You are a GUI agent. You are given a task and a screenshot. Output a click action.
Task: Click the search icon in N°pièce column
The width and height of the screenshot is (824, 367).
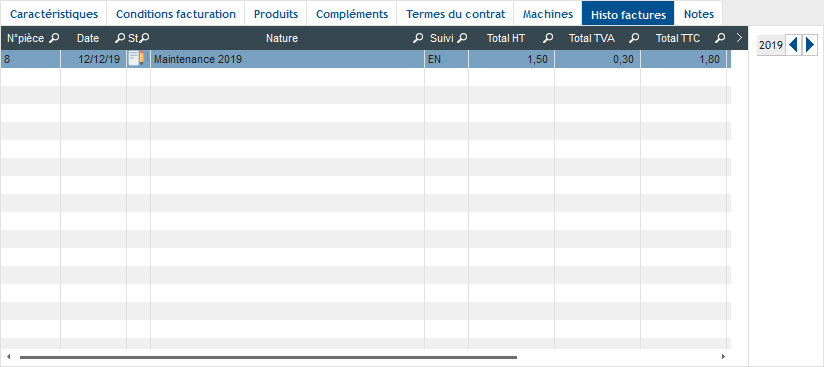pos(54,38)
